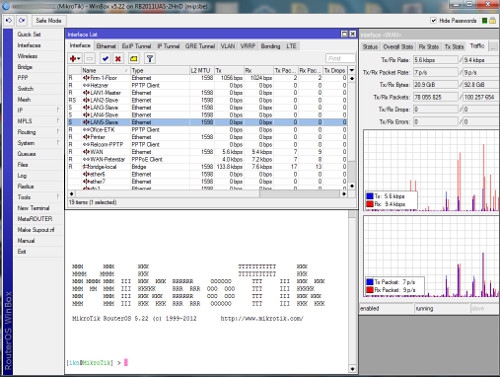Image resolution: width=500 pixels, height=377 pixels.
Task: Open New Terminal from sidebar
Action: pyautogui.click(x=33, y=208)
